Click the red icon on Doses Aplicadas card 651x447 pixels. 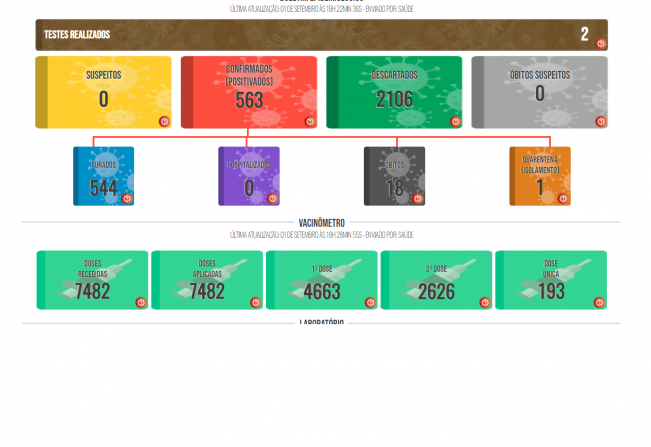point(255,302)
